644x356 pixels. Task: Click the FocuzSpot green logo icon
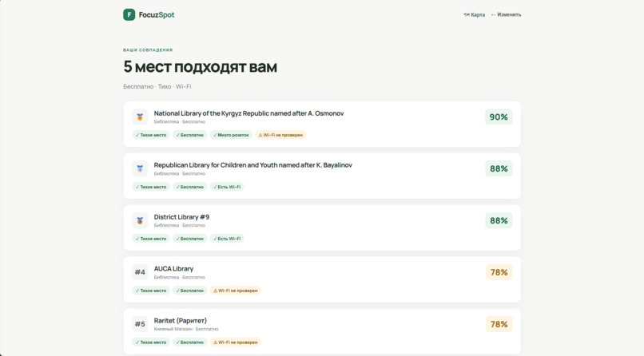click(x=129, y=14)
